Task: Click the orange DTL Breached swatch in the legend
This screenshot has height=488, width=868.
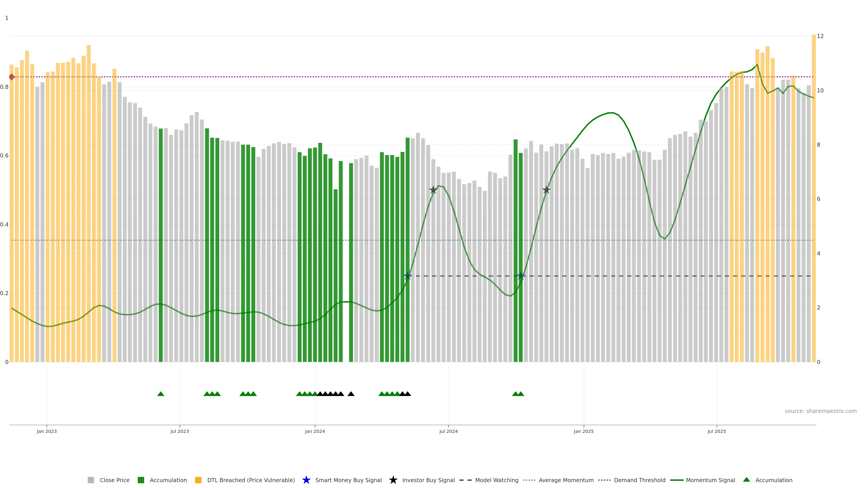Action: (198, 480)
